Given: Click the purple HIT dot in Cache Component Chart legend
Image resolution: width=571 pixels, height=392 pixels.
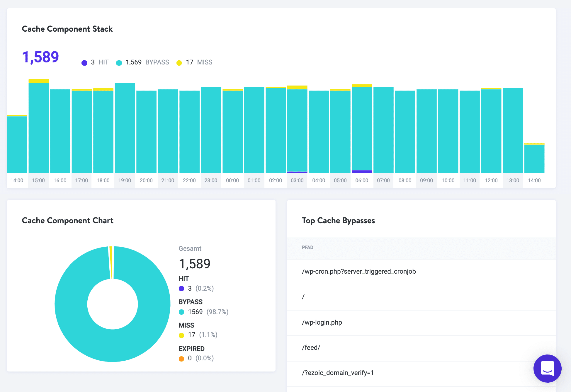Looking at the screenshot, I should coord(181,288).
